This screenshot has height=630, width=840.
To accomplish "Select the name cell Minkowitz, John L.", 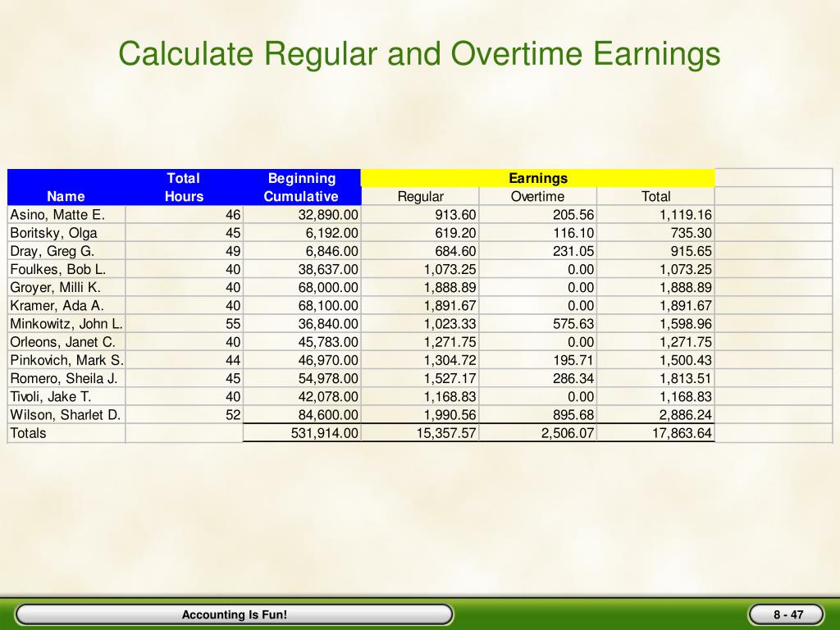I will point(66,324).
